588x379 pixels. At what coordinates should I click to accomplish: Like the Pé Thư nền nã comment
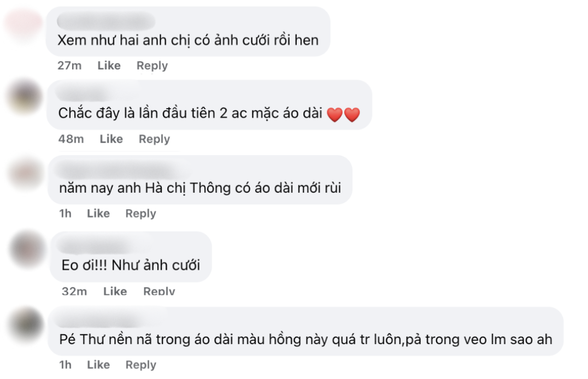99,364
